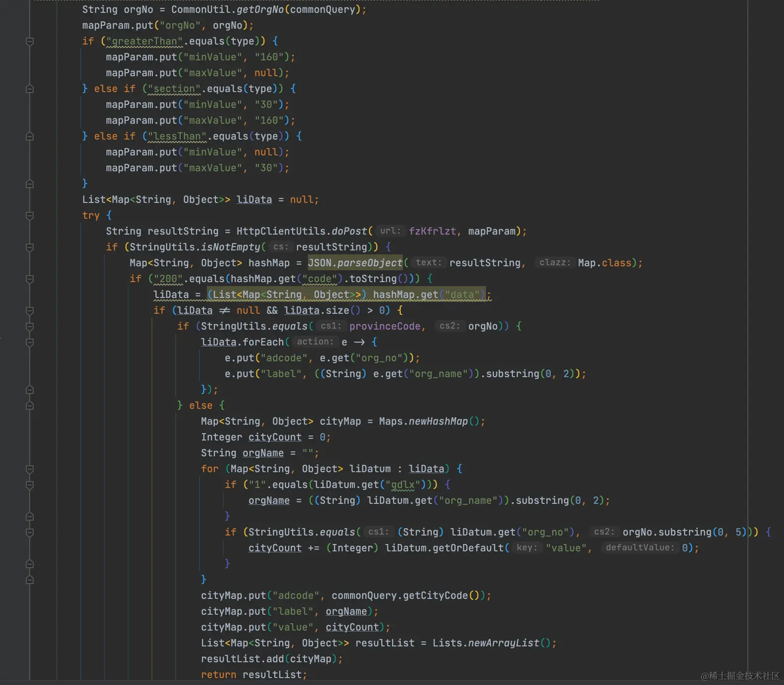Click the resultList.add statement
The image size is (784, 685).
tap(272, 659)
